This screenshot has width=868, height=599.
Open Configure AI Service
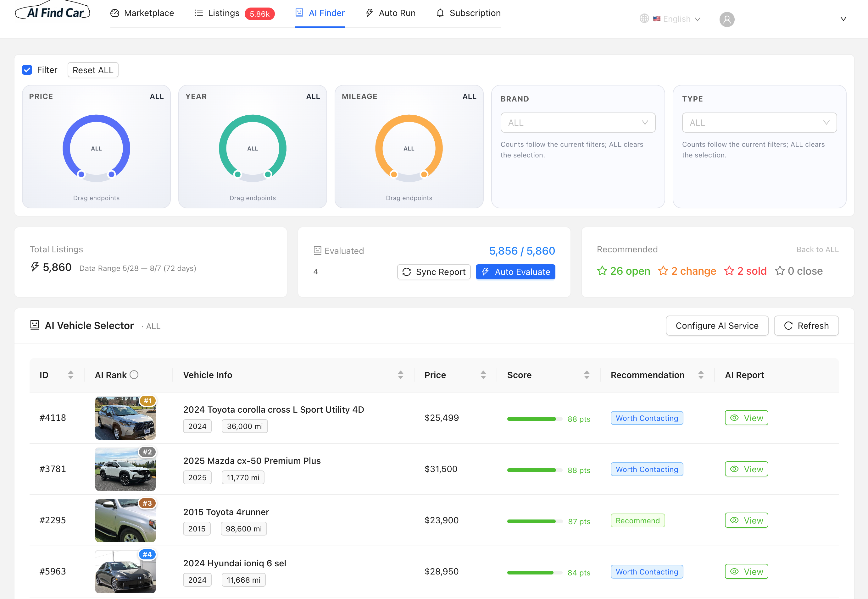[x=717, y=325]
